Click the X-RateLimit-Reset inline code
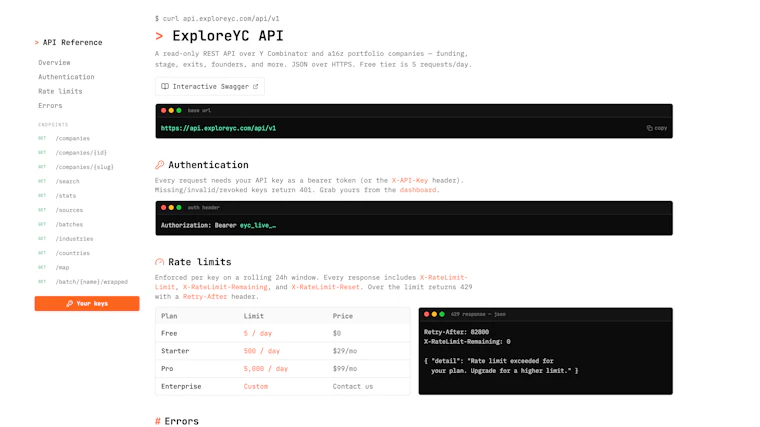This screenshot has width=760, height=427. 325,287
